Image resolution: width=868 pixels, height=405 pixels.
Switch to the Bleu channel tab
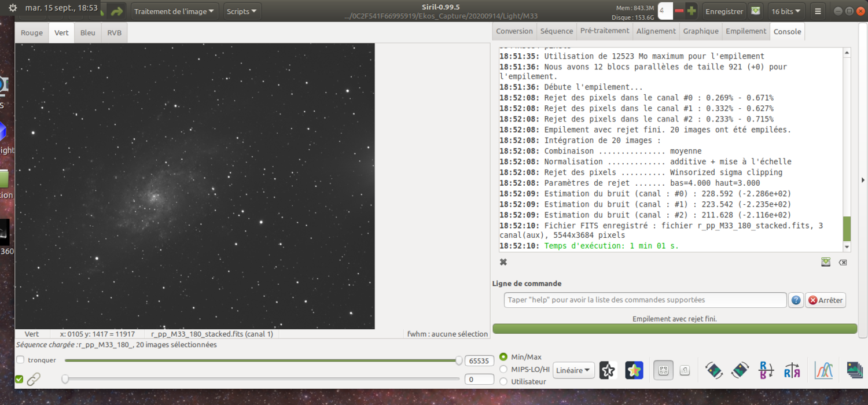[88, 32]
